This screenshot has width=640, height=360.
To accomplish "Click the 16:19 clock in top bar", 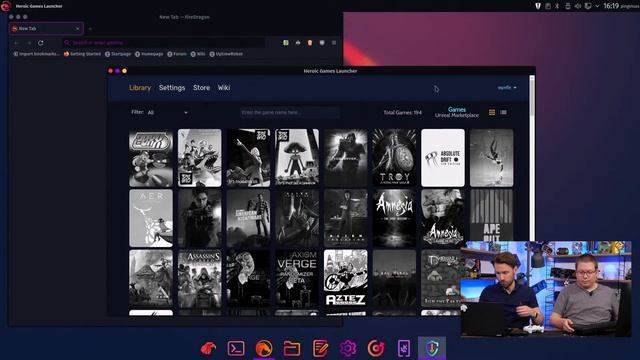I will [611, 6].
